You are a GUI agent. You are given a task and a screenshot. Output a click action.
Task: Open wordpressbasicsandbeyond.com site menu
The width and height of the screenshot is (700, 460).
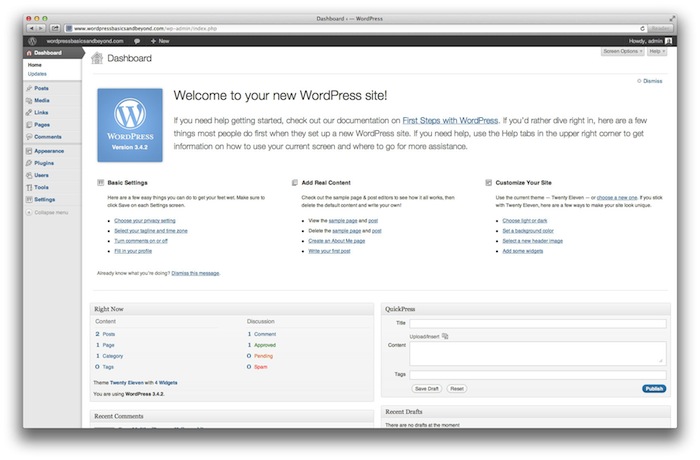[85, 41]
